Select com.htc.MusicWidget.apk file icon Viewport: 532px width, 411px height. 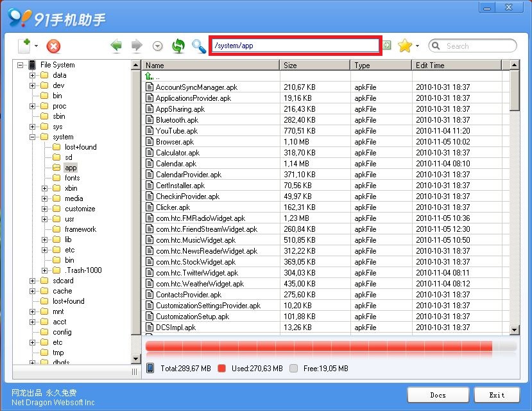pyautogui.click(x=150, y=240)
